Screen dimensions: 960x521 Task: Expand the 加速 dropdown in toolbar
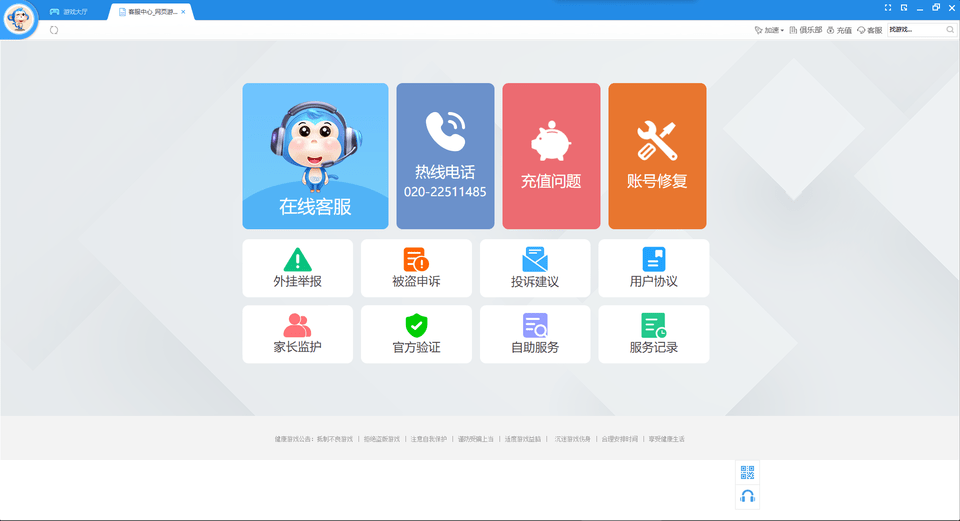click(769, 30)
